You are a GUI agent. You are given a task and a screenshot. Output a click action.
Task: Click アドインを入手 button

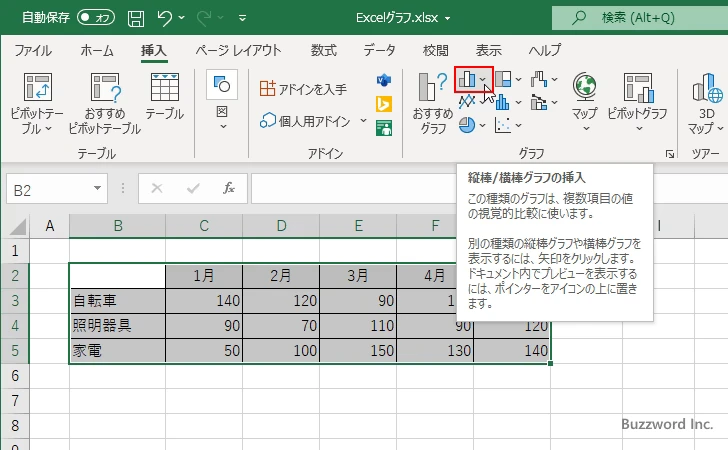[303, 89]
